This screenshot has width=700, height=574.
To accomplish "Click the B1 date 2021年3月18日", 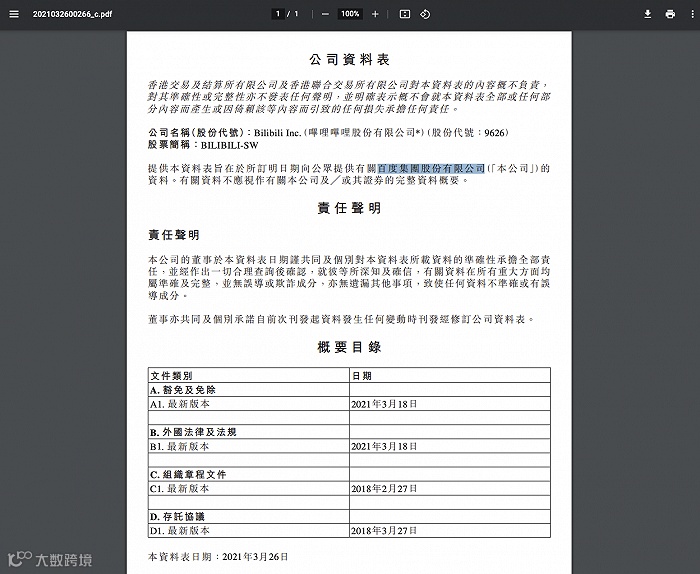I will (384, 446).
